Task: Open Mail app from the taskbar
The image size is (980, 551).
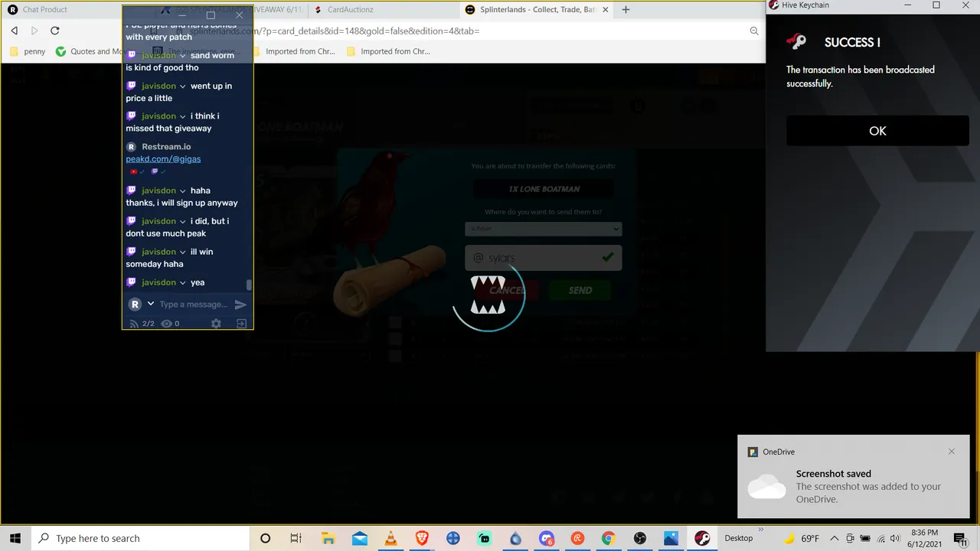Action: pos(360,538)
